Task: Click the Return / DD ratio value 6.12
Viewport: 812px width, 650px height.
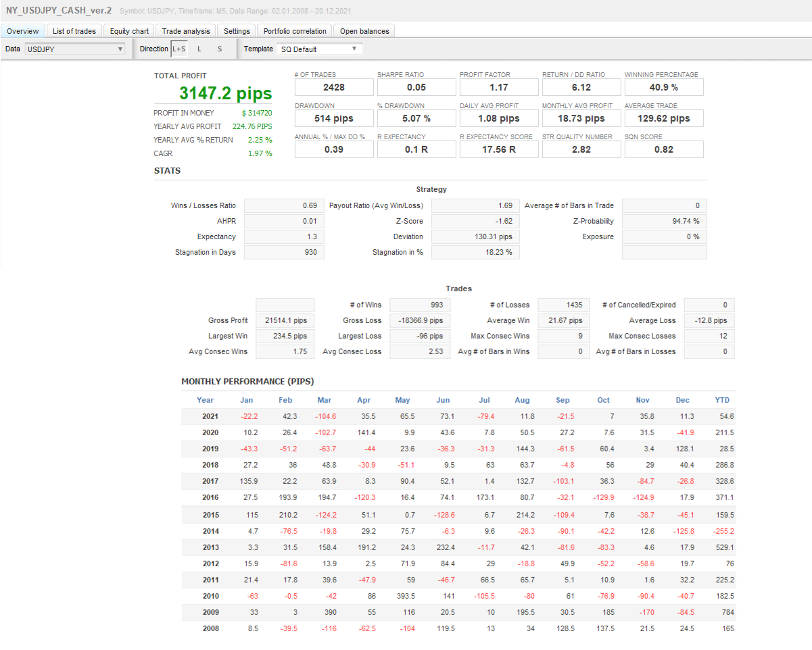Action: pyautogui.click(x=581, y=87)
